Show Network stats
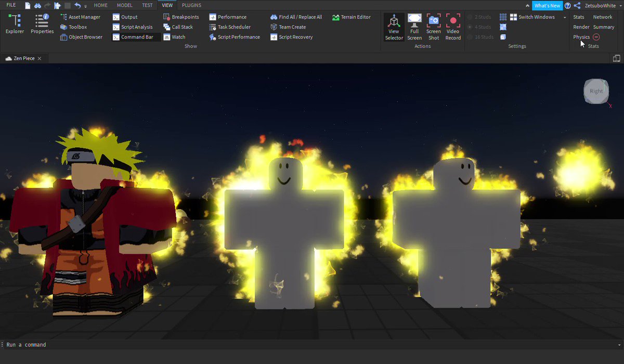This screenshot has width=624, height=364. 603,17
